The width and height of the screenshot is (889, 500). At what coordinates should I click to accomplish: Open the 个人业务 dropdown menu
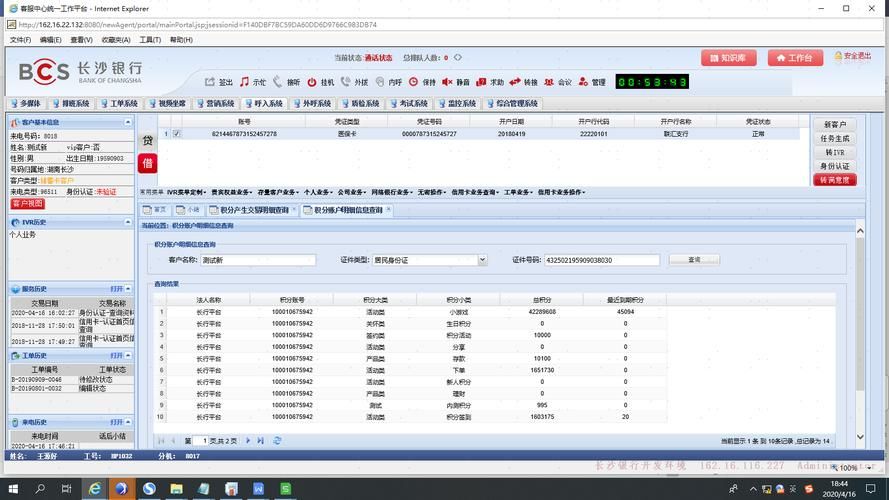coord(319,192)
